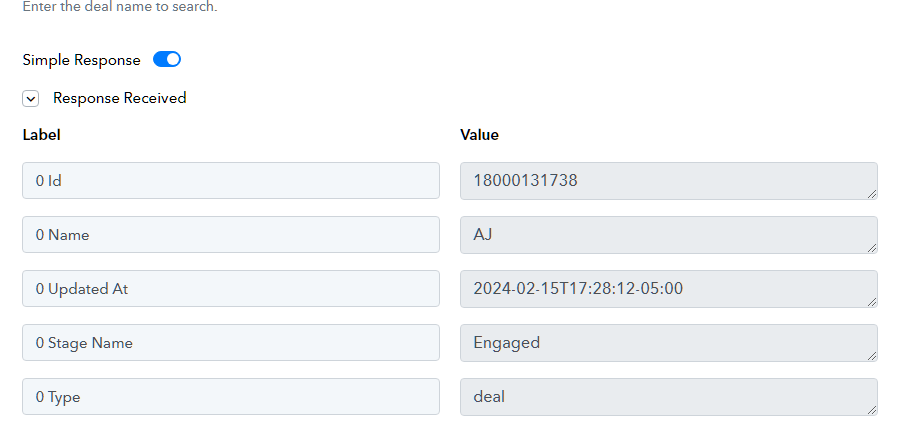Select the 0 Type label field
This screenshot has height=428, width=897.
231,397
